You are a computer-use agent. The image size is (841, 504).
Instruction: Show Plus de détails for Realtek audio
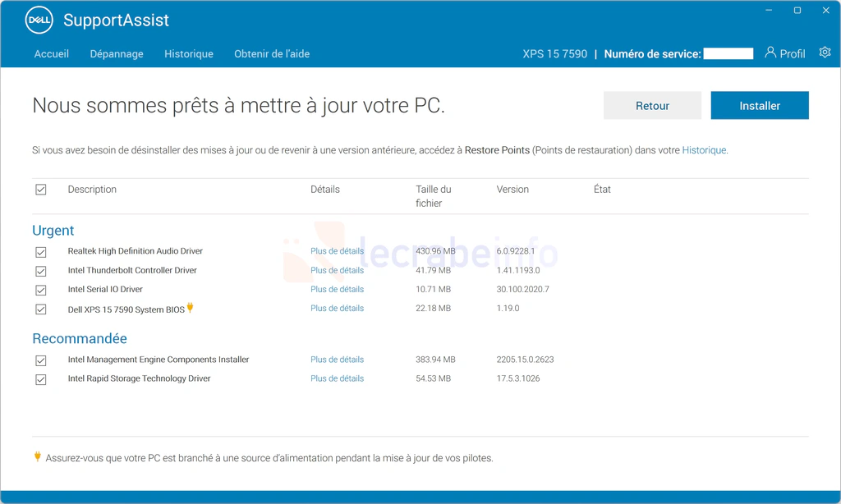337,251
